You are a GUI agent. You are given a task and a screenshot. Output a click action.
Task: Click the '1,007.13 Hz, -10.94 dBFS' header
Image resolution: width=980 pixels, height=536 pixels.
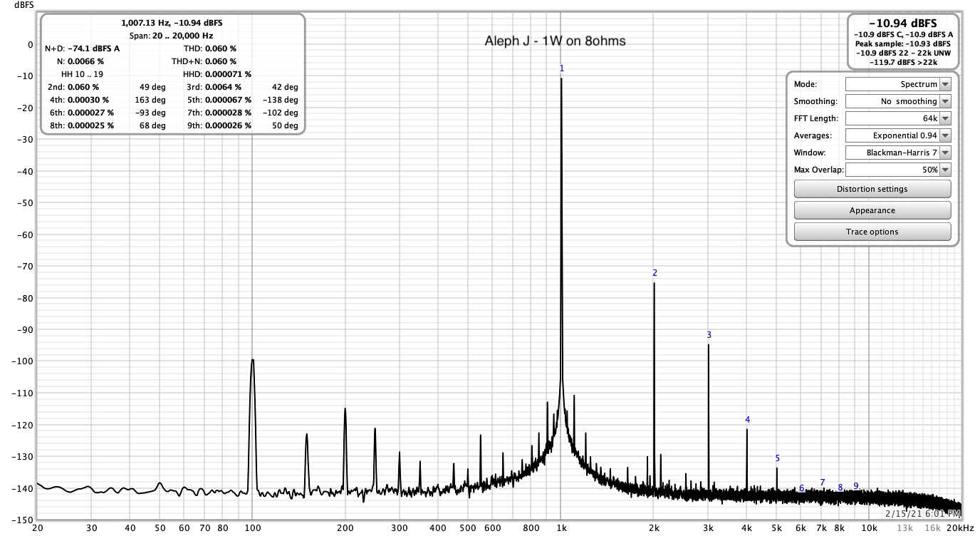point(172,23)
